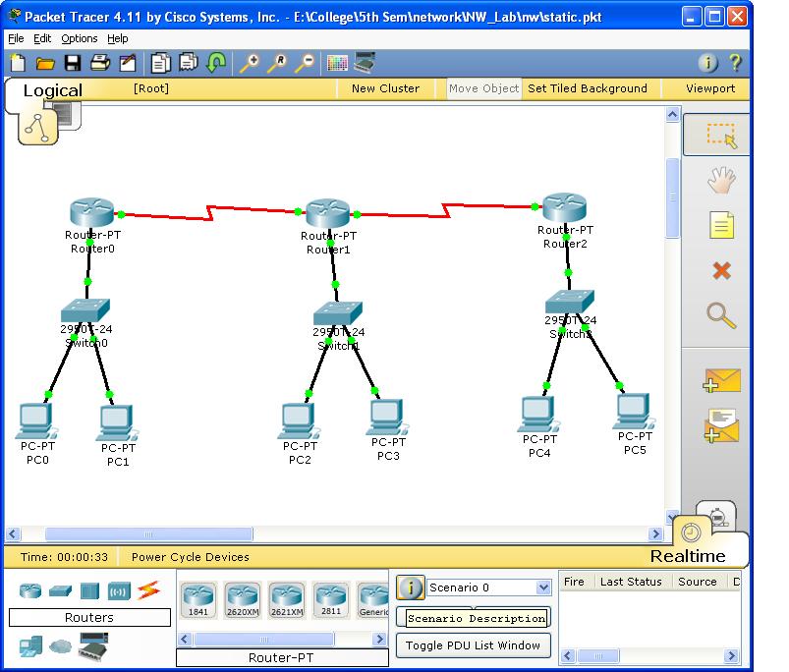Select the Hubs device category icon
This screenshot has width=789, height=672.
pos(89,590)
